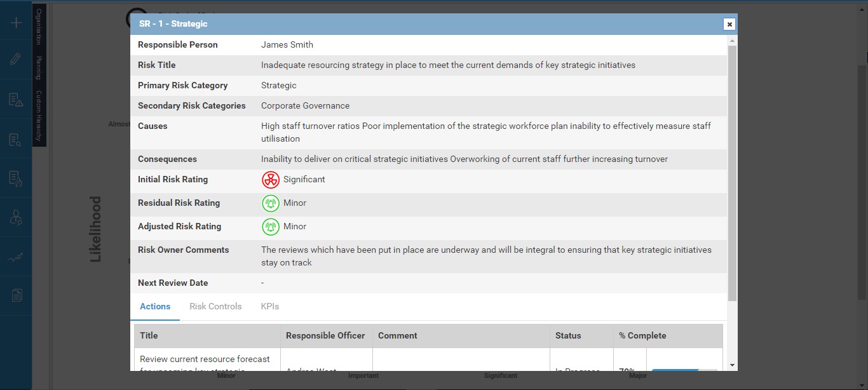Click the Status column header

pos(567,335)
